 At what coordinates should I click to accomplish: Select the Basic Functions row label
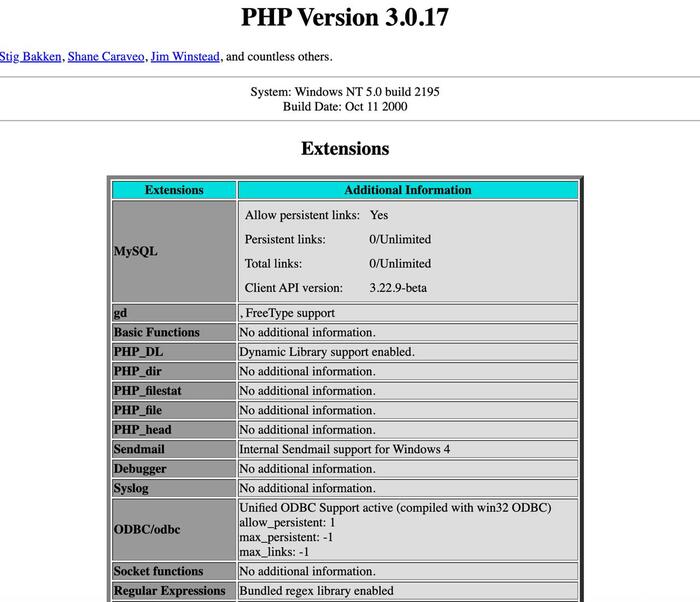pos(156,332)
